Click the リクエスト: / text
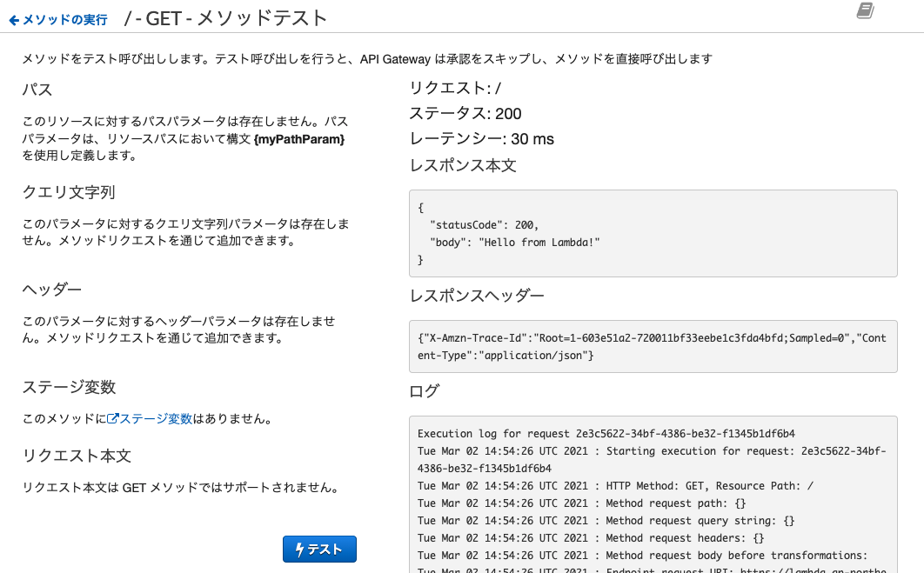924x573 pixels. tap(455, 89)
